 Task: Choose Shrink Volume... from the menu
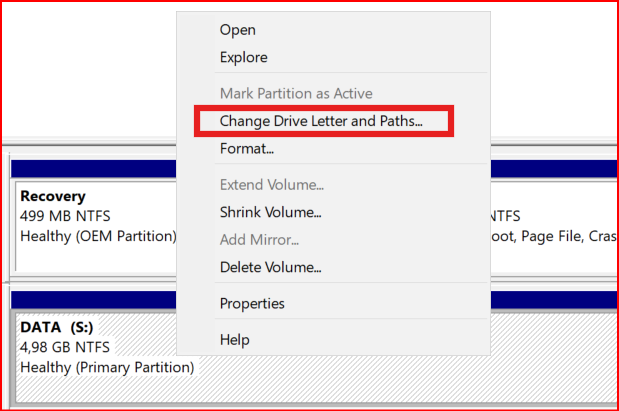point(270,212)
